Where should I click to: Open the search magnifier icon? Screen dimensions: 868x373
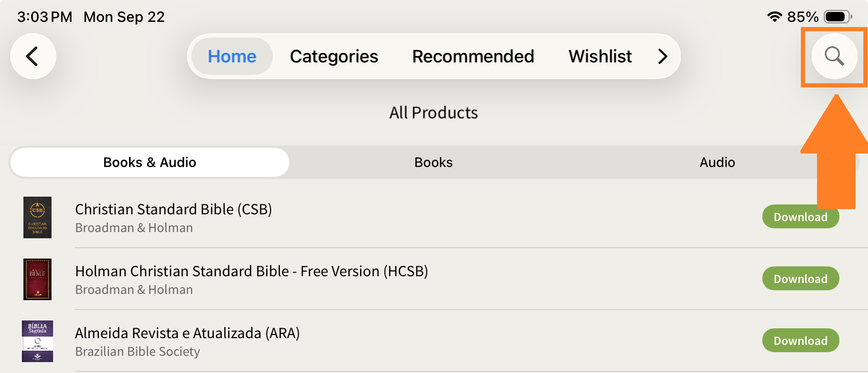834,56
